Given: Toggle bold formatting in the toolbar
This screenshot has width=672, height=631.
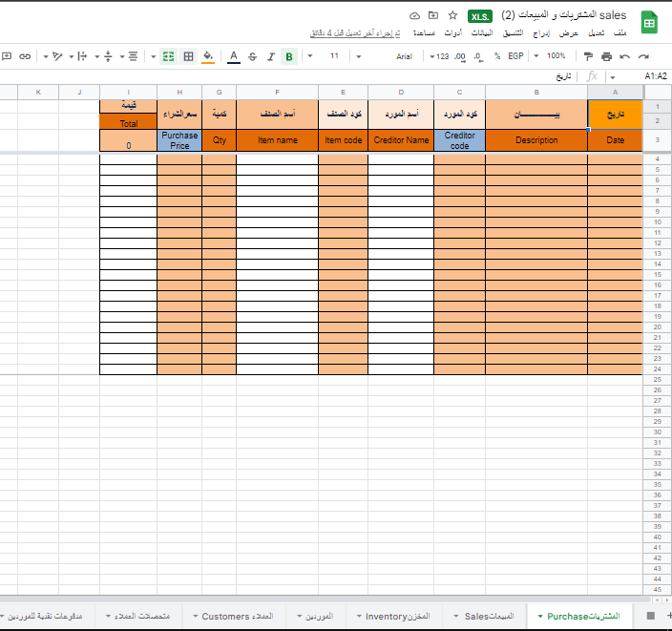Looking at the screenshot, I should click(289, 56).
